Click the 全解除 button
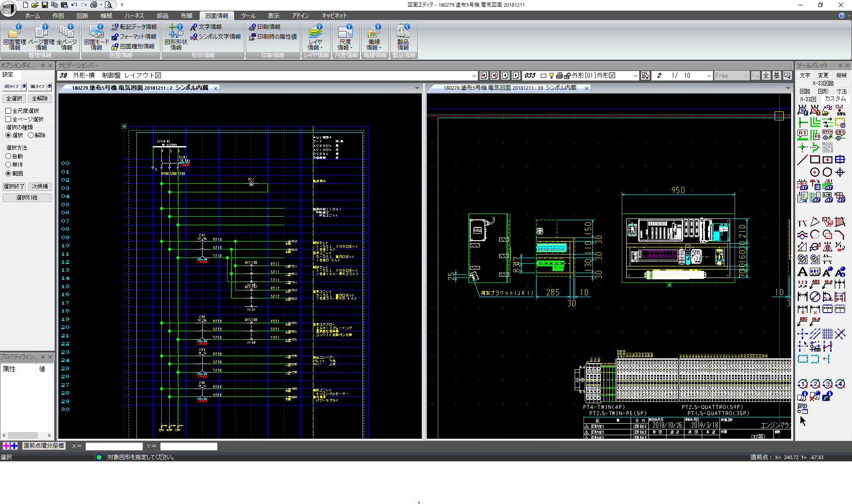This screenshot has width=852, height=504. 40,99
